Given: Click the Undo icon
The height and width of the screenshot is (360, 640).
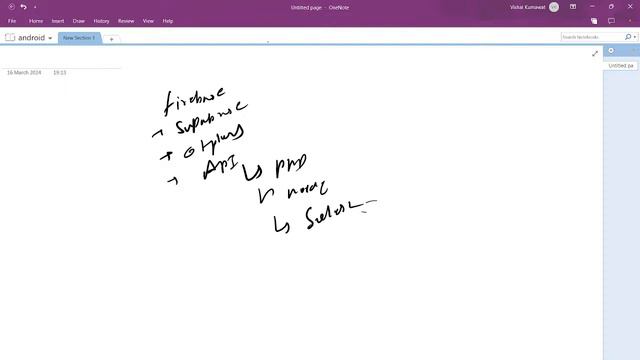Looking at the screenshot, I should (24, 7).
